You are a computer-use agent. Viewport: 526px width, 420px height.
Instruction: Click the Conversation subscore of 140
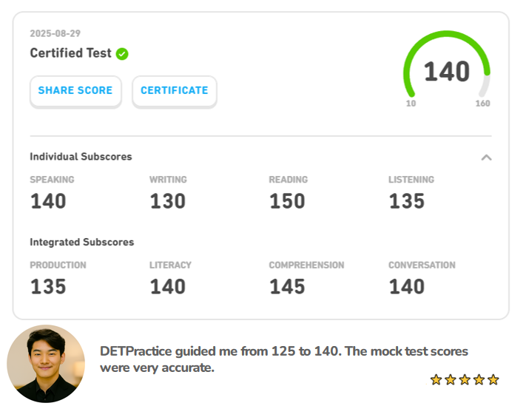[x=407, y=287]
